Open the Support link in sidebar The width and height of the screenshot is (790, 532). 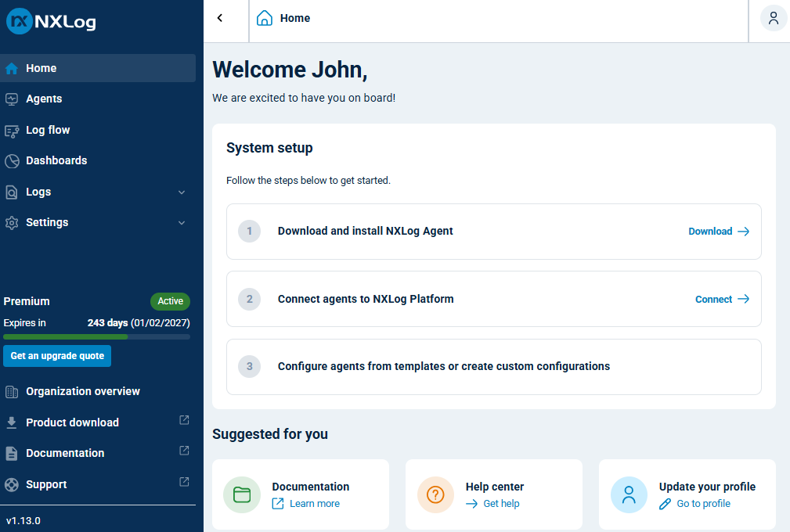(x=98, y=485)
